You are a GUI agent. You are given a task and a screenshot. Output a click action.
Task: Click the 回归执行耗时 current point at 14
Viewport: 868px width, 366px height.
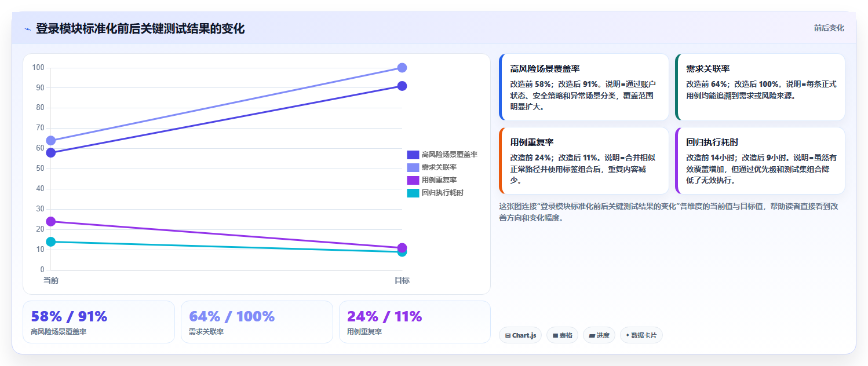coord(50,241)
